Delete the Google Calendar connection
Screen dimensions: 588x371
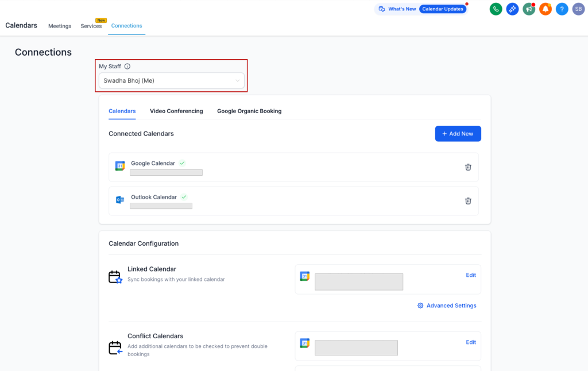(468, 167)
